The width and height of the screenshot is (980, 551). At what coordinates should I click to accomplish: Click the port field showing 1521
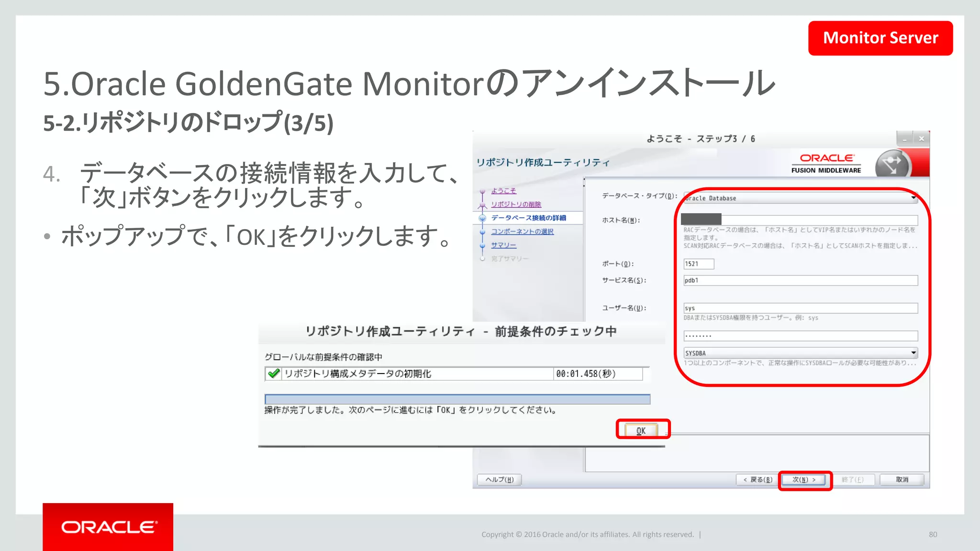point(699,264)
